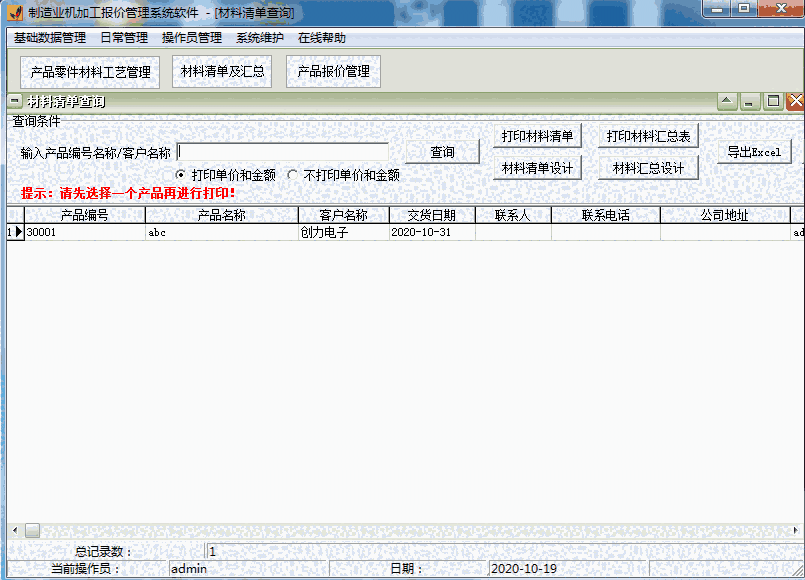Image resolution: width=805 pixels, height=580 pixels.
Task: Click the roll-up arrow icon on the query window
Action: (x=726, y=100)
